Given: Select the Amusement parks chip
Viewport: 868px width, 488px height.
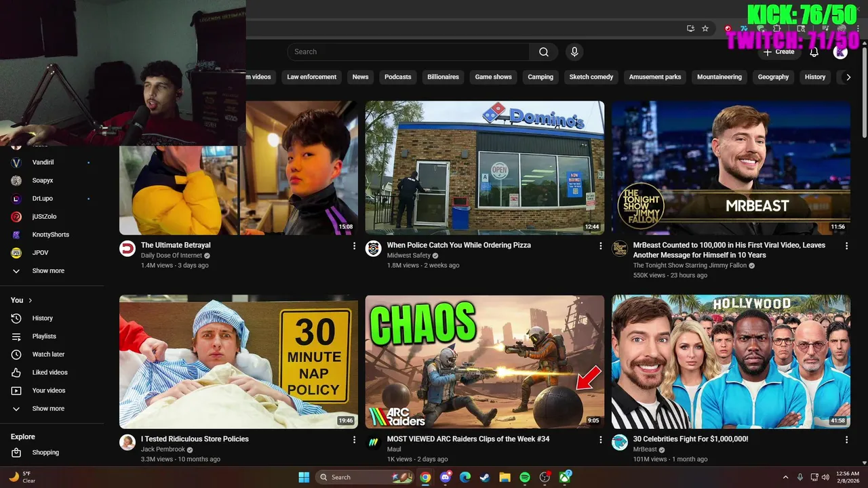Looking at the screenshot, I should click(x=654, y=77).
